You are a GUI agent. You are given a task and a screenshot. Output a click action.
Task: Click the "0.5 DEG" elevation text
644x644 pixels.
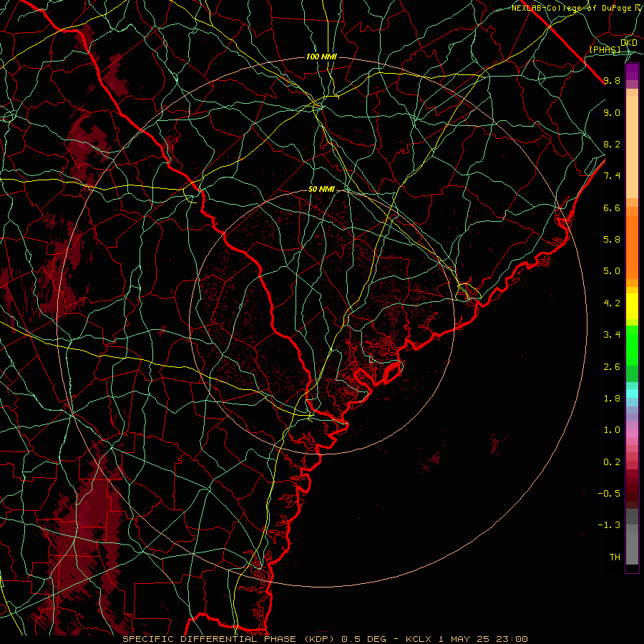click(364, 639)
